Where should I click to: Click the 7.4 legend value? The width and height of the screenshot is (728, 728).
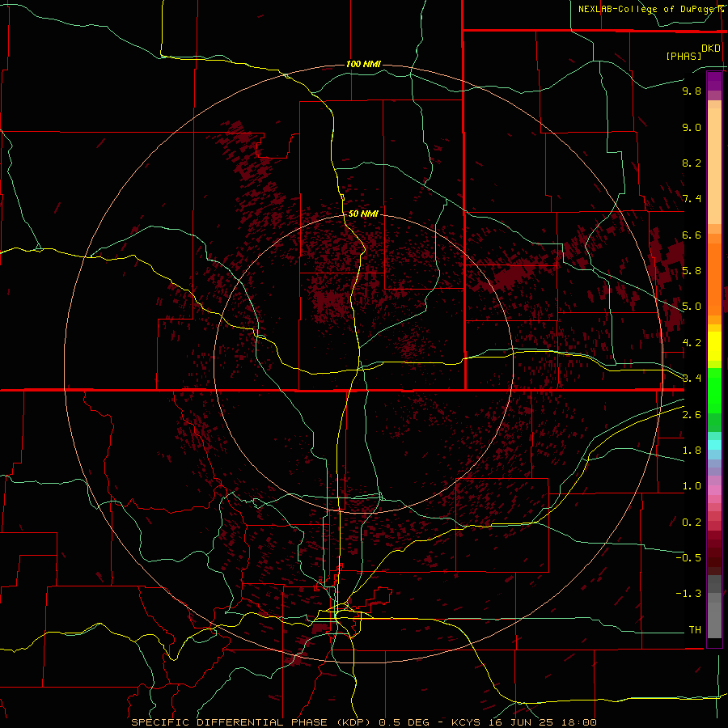click(x=692, y=199)
